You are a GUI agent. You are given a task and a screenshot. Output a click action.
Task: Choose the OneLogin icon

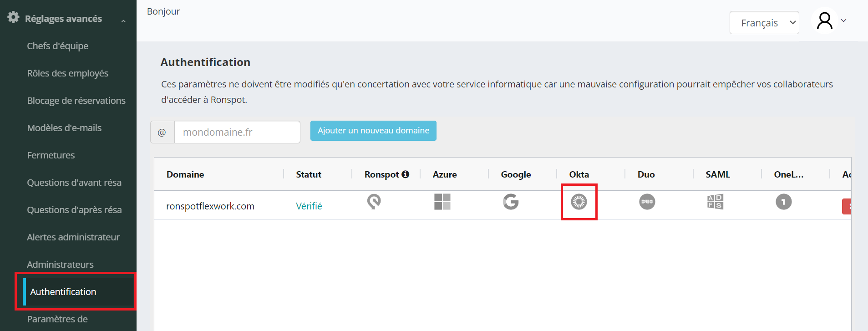pos(783,201)
